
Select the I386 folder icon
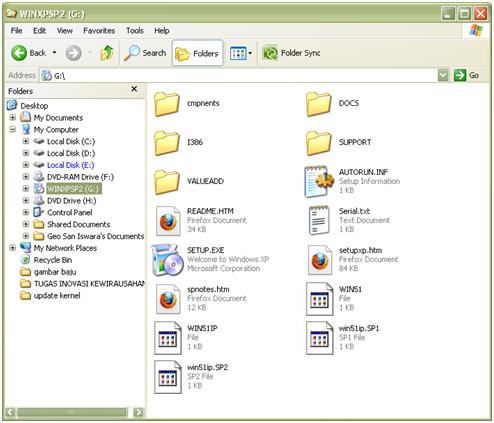point(167,143)
